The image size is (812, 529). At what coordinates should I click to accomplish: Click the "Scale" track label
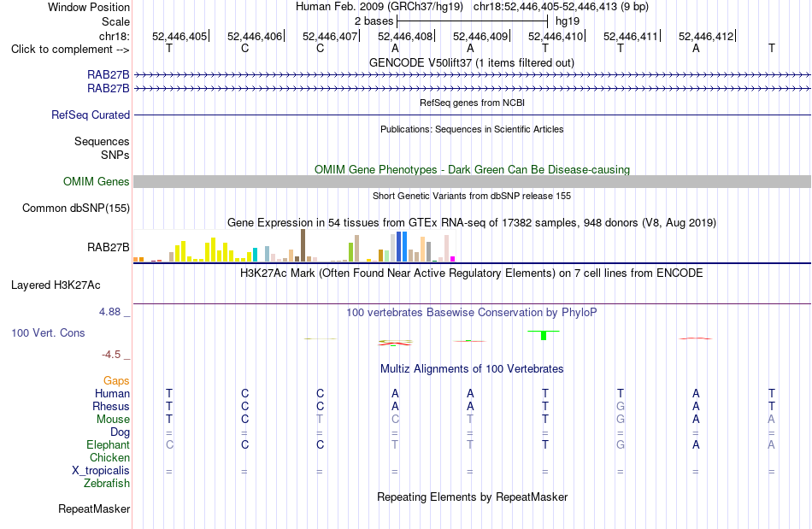[115, 21]
